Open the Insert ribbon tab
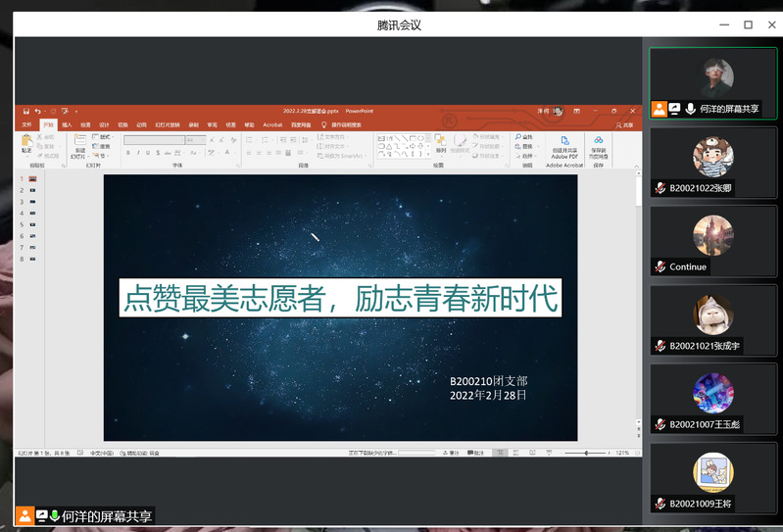Image resolution: width=783 pixels, height=532 pixels. click(67, 124)
